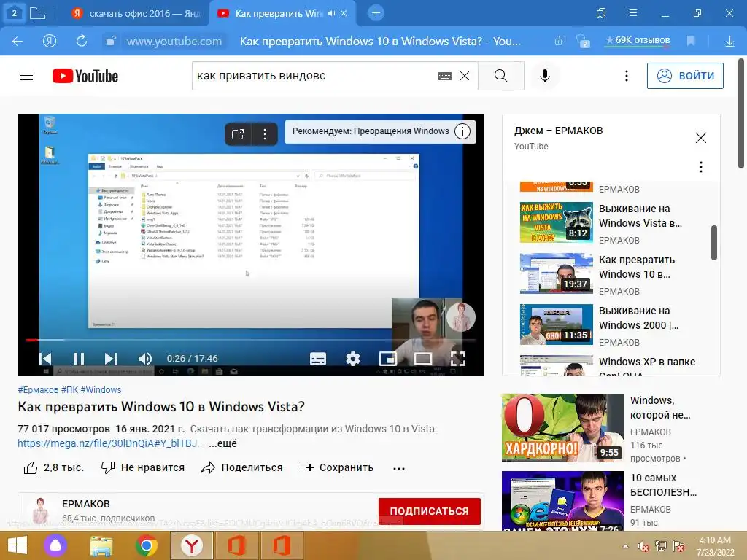Open YouTube settings three-dot menu
Viewport: 747px width, 560px height.
(x=627, y=76)
